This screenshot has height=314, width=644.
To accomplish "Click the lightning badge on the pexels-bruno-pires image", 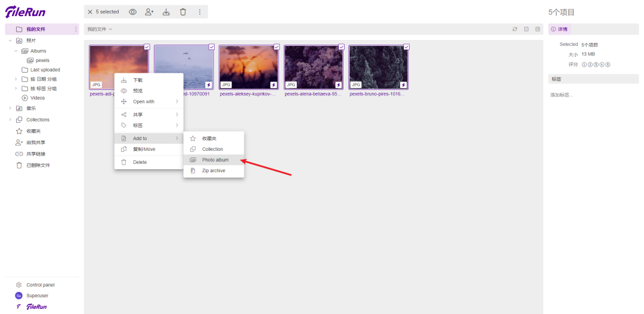I will coord(403,85).
